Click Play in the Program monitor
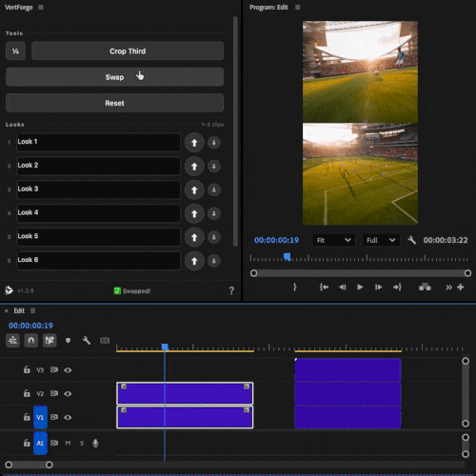 [x=360, y=288]
